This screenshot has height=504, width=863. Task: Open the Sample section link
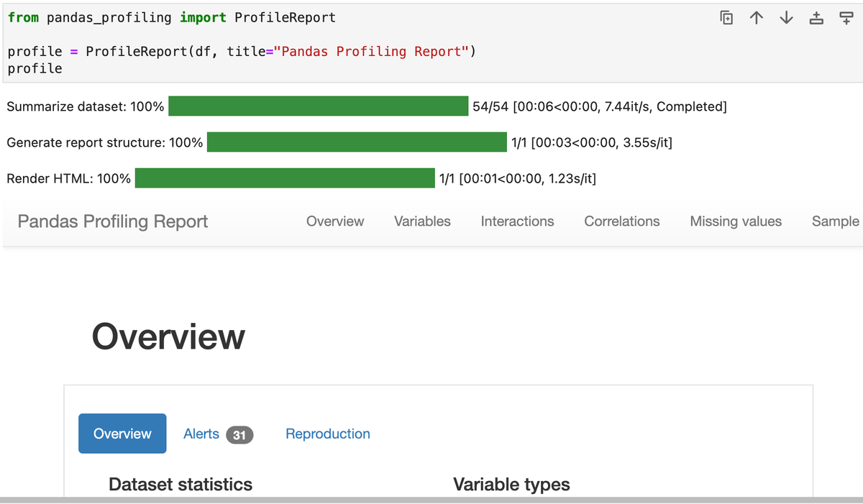coord(835,221)
